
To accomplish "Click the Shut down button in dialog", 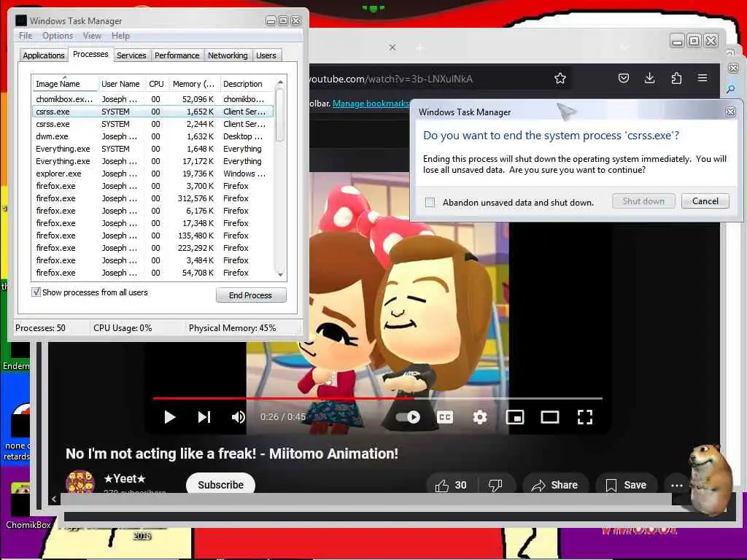I will pos(643,201).
